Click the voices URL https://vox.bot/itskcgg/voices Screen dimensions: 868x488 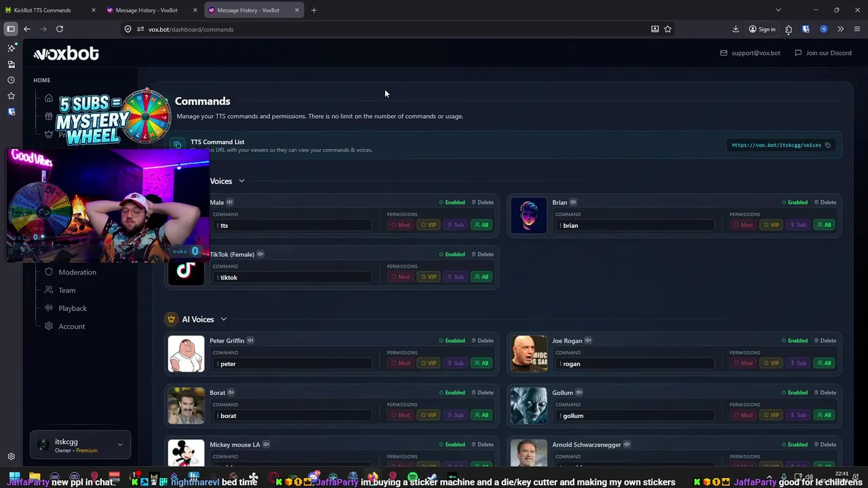click(776, 145)
